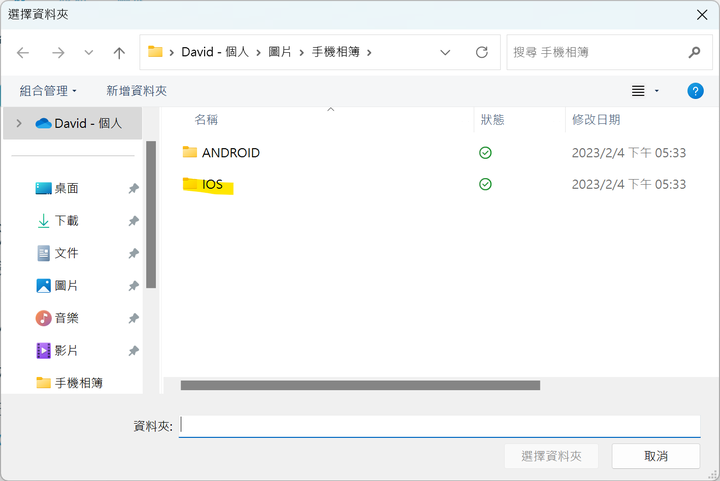Sort by '狀態' column header
Screen dimensions: 720x481
pos(492,120)
